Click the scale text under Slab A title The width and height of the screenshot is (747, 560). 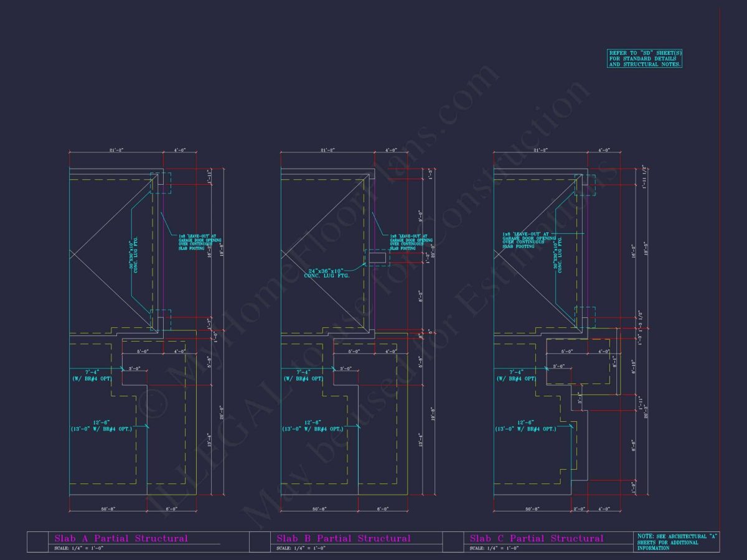click(78, 548)
